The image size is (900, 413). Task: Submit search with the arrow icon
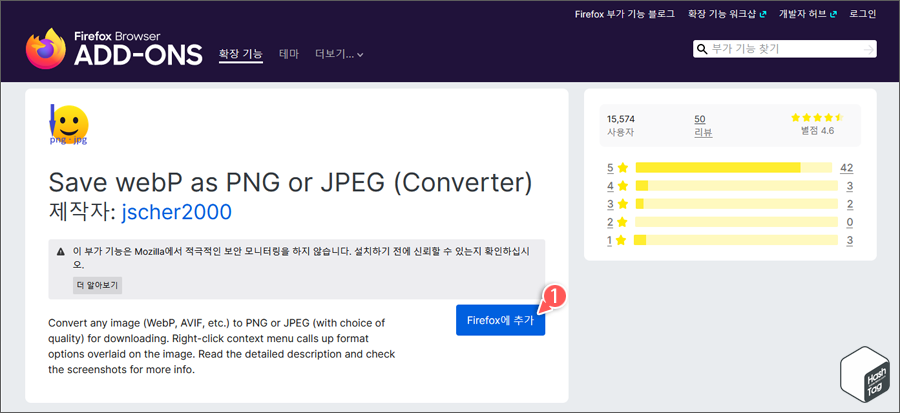(868, 50)
